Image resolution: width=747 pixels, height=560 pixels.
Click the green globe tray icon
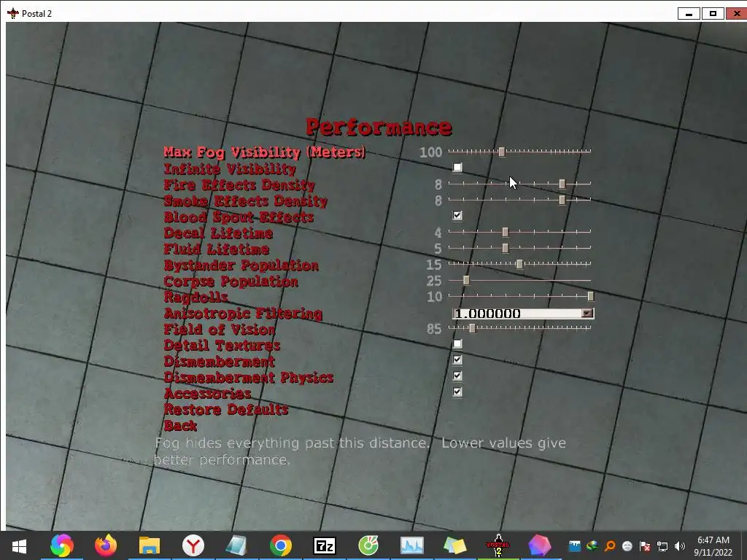[592, 546]
